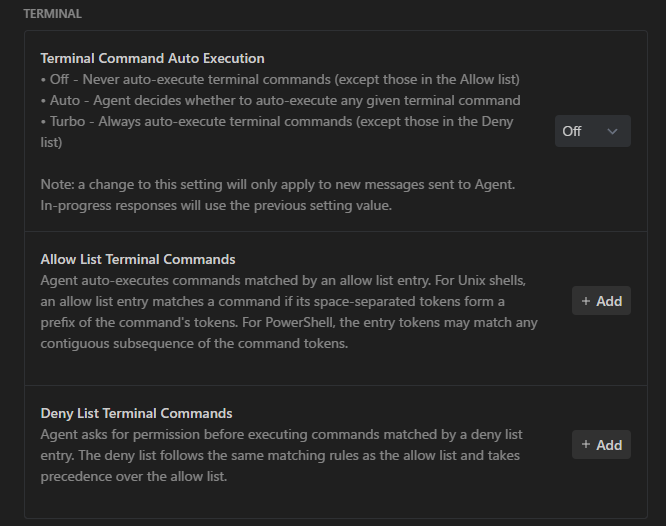Screen dimensions: 666x526
Task: Click the chevron arrow beside "Off"
Action: [x=613, y=131]
